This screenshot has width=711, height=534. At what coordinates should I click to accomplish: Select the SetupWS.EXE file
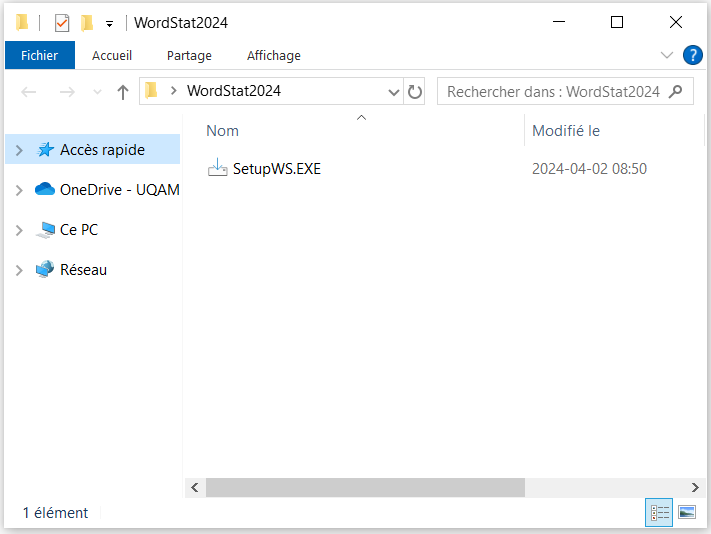[x=276, y=169]
